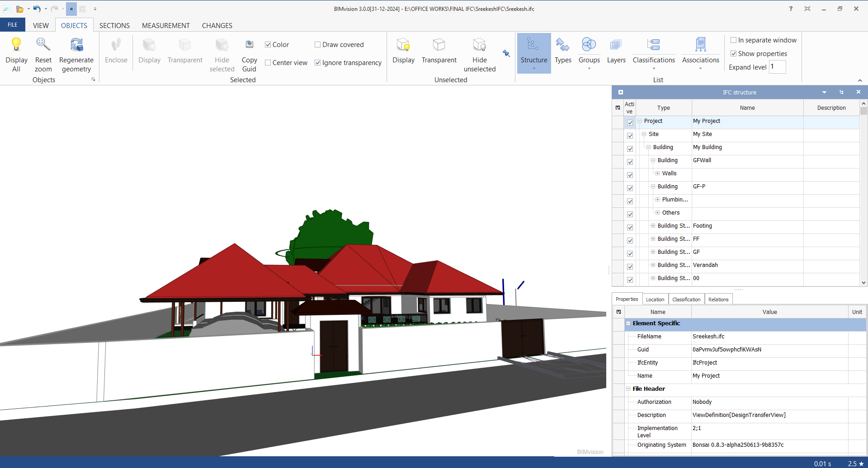Open the Types list
Screen dimensions: 868x468
[563, 51]
